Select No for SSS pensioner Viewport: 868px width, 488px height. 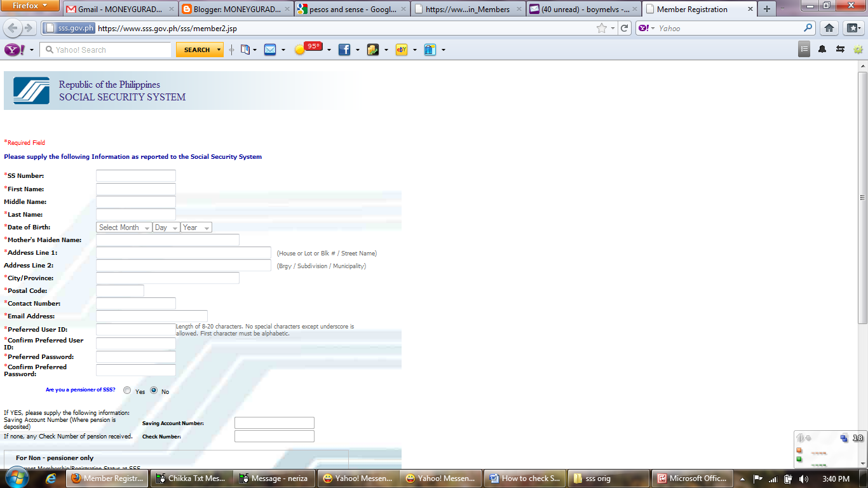click(154, 391)
